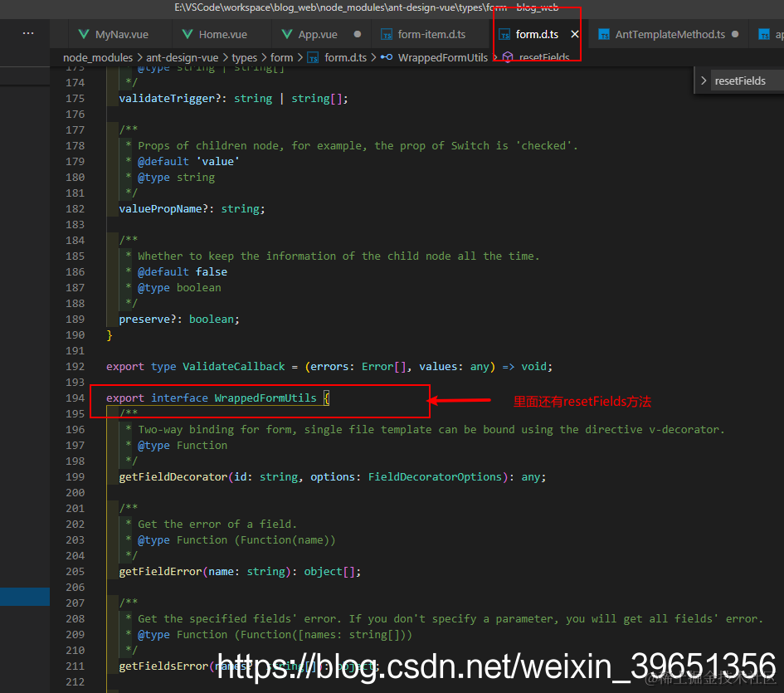Expand the resetFields find widget chevron
The height and width of the screenshot is (693, 784).
[703, 81]
